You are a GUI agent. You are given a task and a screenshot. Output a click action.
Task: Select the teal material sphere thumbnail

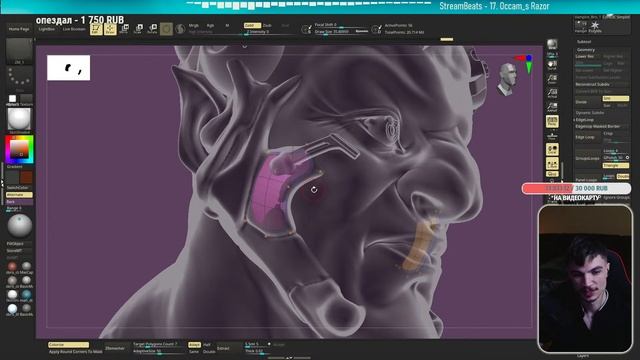click(27, 294)
